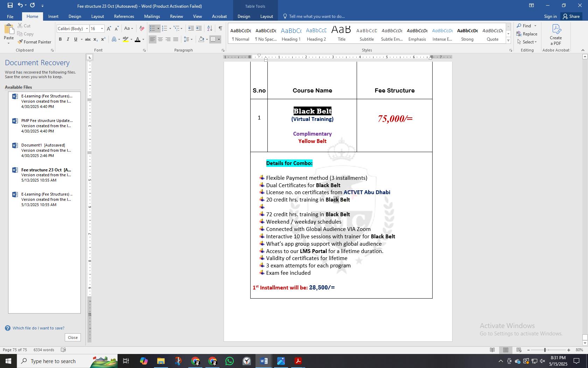Apply the text highlight color
The height and width of the screenshot is (368, 588).
click(126, 39)
